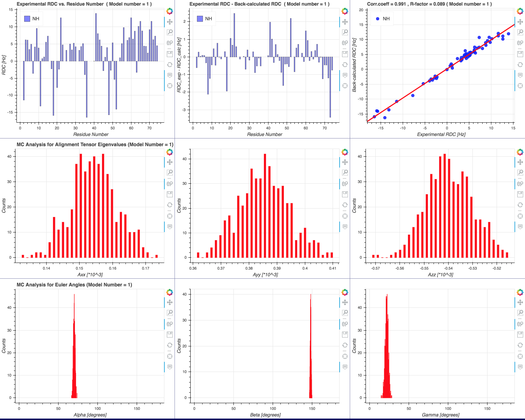This screenshot has width=525, height=420.
Task: Click NH legend dot in the Corr.coeff correlation plot
Action: pyautogui.click(x=377, y=19)
